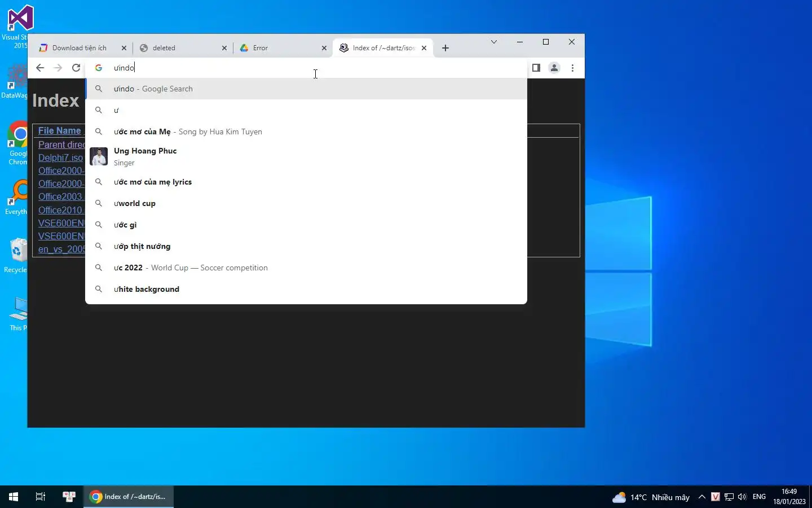
Task: Select the 'Ung Hoang Phuc' singer suggestion
Action: [306, 156]
